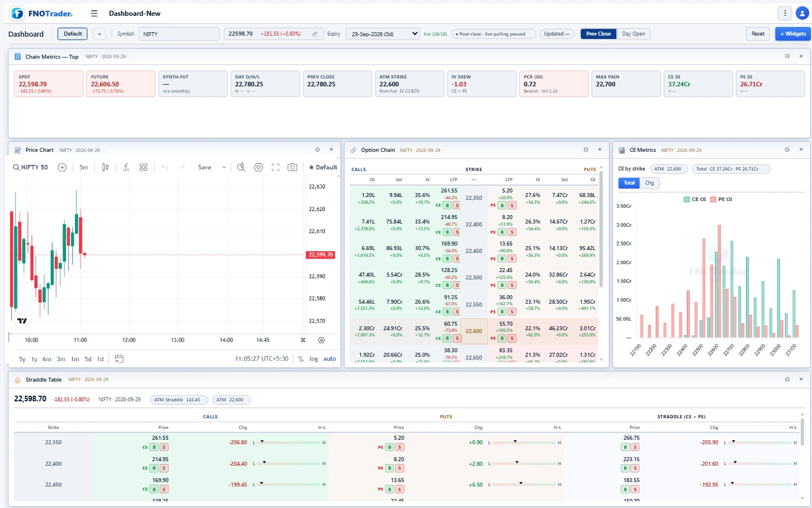The width and height of the screenshot is (812, 508).
Task: Open the NIFTY 50 symbol search
Action: pyautogui.click(x=30, y=168)
